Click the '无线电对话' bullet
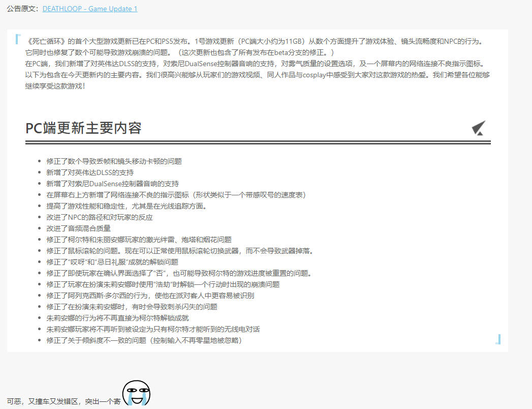The width and height of the screenshot is (532, 409). (x=153, y=330)
